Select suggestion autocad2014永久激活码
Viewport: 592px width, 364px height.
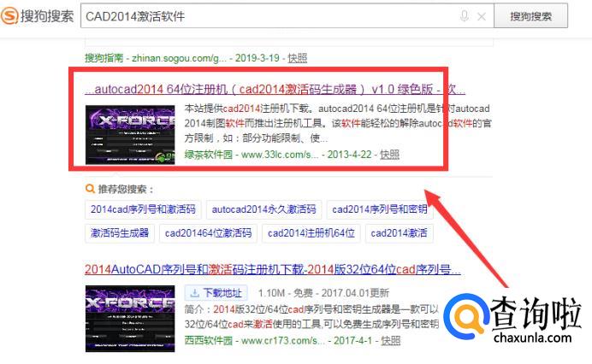coord(263,209)
